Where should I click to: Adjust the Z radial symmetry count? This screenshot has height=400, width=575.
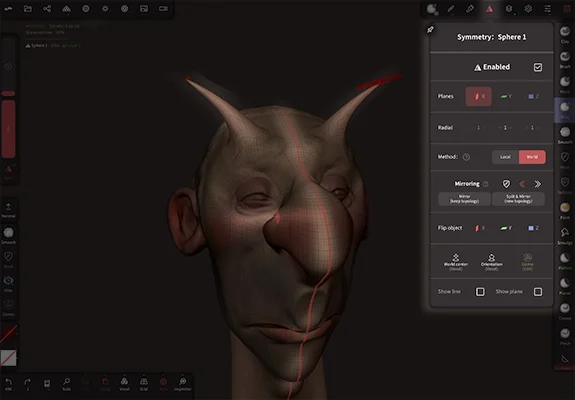click(x=532, y=128)
